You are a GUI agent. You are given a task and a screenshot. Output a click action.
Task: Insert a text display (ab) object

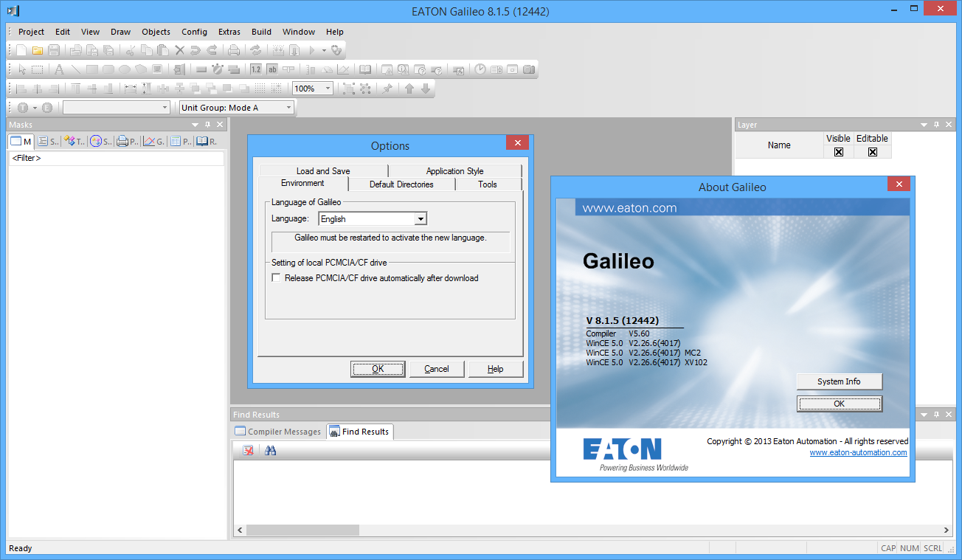pos(272,70)
